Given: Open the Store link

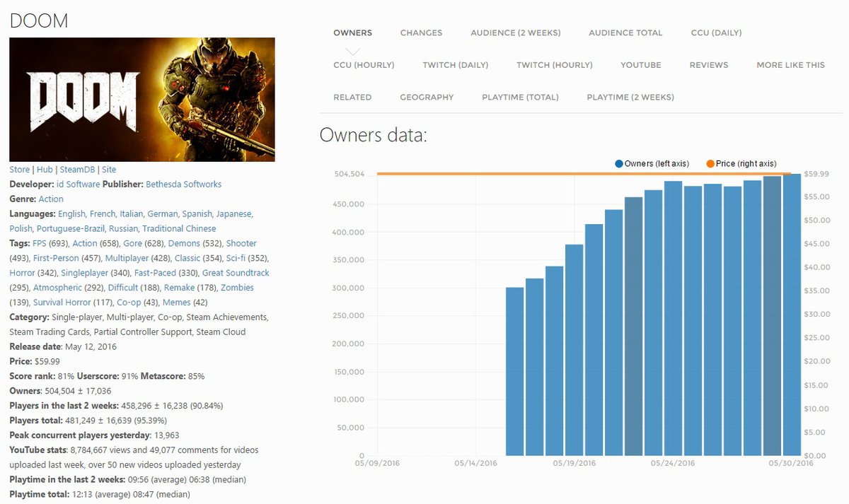Looking at the screenshot, I should 19,170.
